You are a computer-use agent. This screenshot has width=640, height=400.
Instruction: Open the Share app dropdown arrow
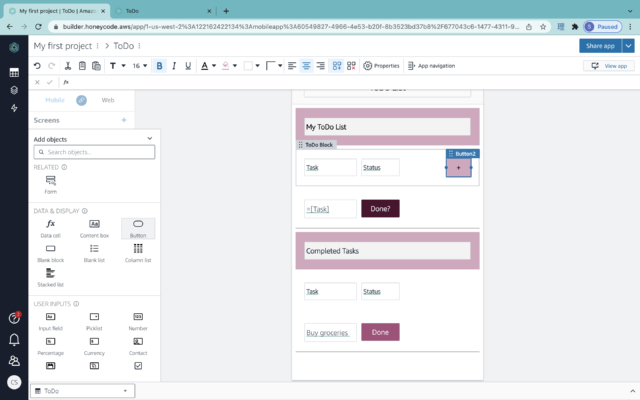pos(628,46)
